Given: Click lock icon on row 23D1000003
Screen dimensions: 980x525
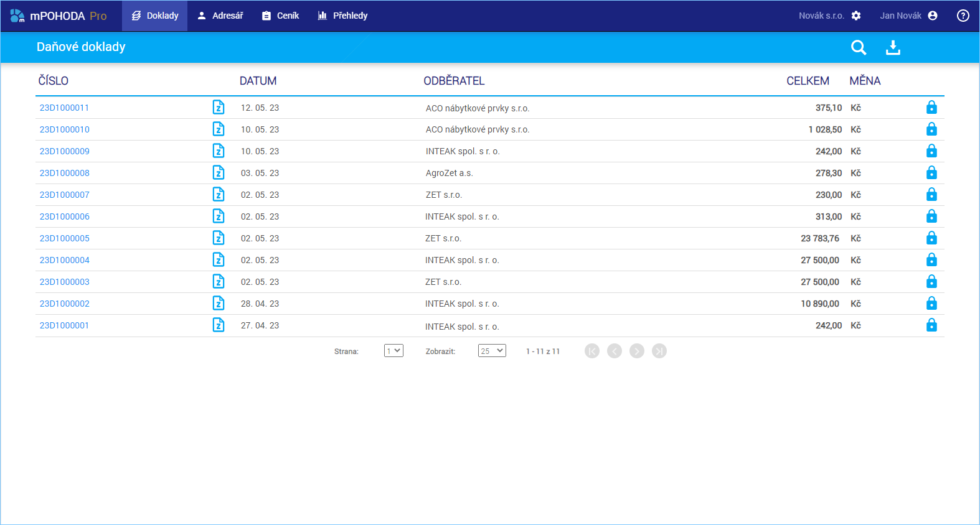Looking at the screenshot, I should point(931,281).
